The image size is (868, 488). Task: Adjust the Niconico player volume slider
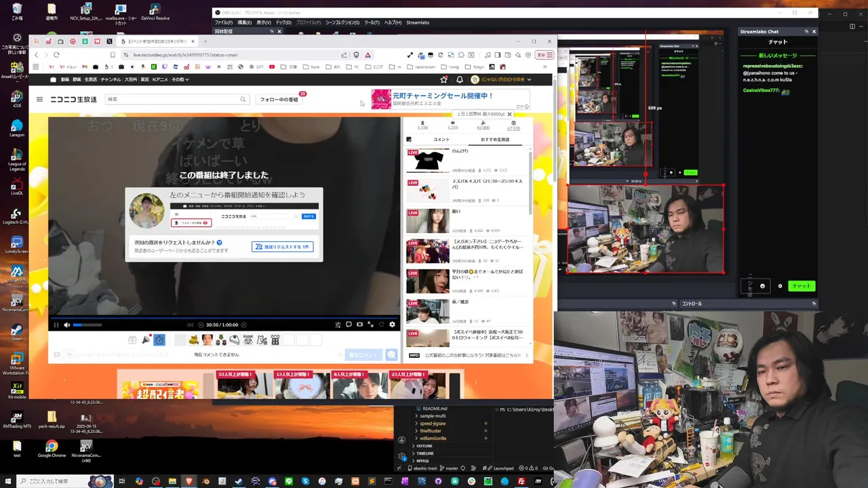(x=87, y=325)
